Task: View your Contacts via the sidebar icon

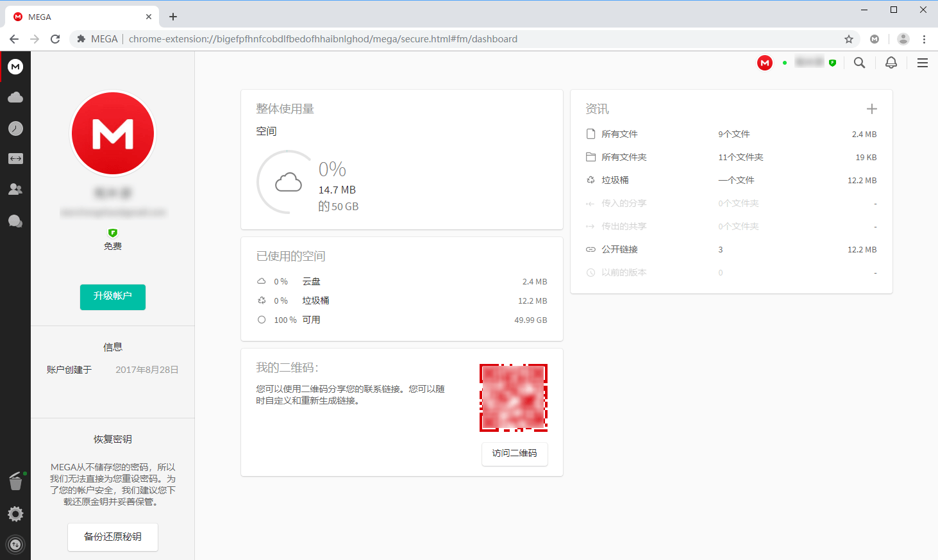Action: pyautogui.click(x=15, y=189)
